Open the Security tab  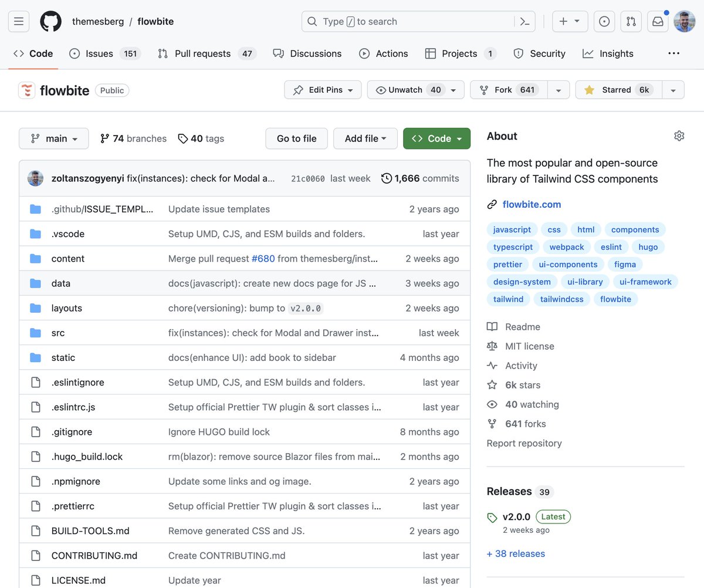539,53
